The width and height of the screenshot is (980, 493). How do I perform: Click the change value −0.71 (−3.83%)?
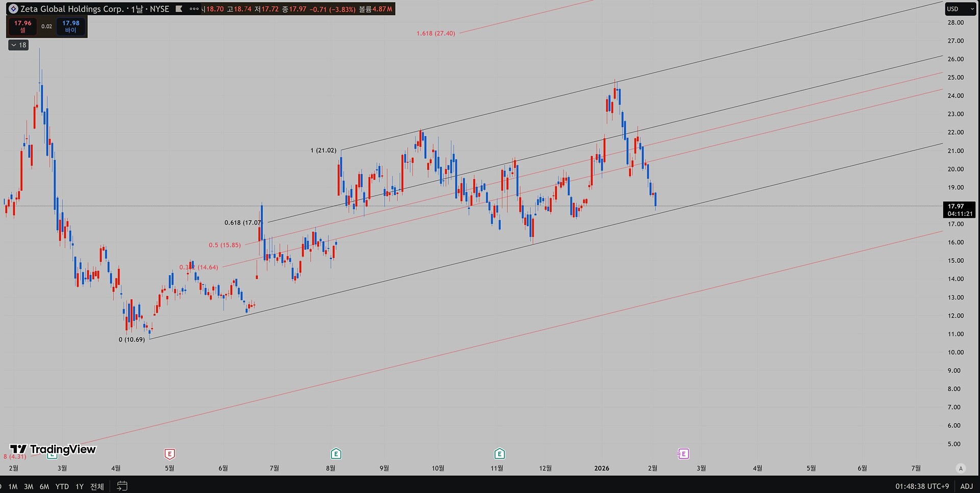click(x=332, y=9)
